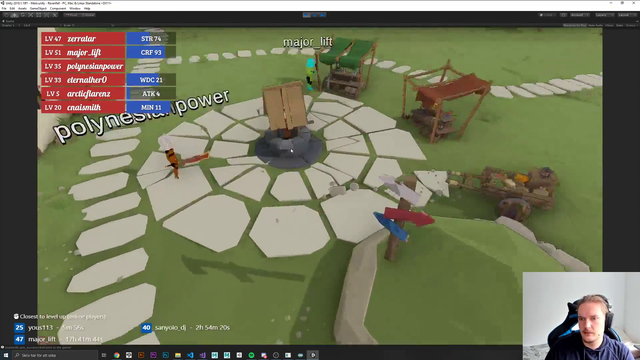Open the Account dropdown

tap(580, 15)
